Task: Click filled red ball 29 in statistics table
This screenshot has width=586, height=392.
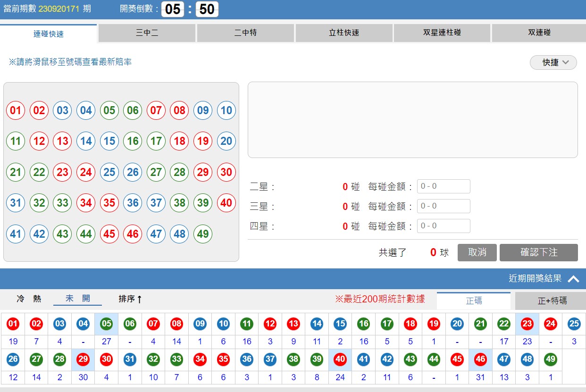Action: point(83,359)
